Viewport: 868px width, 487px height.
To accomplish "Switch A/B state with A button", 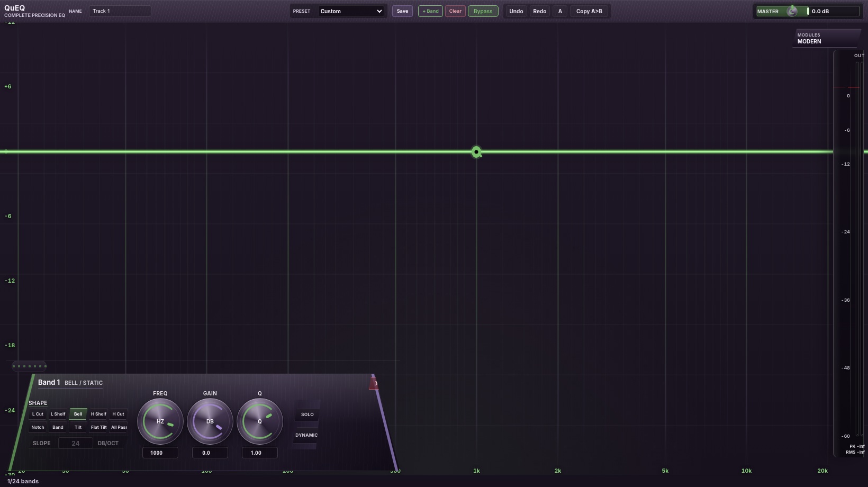I will point(560,11).
